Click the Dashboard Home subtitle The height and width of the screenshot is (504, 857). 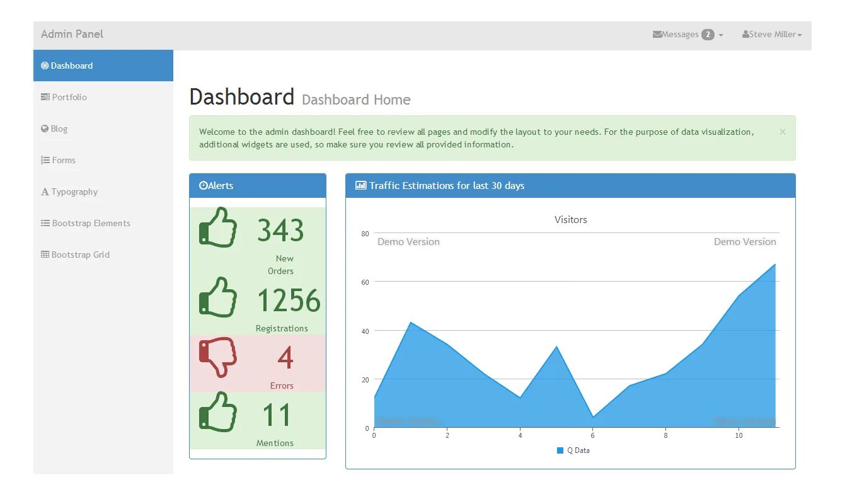356,100
